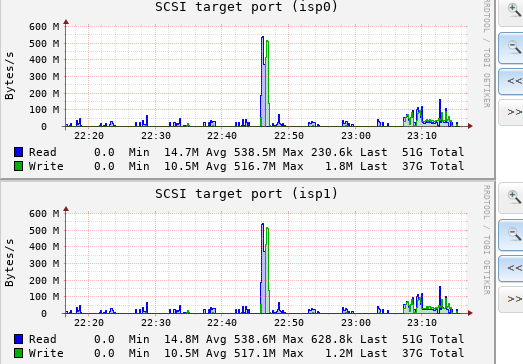Click the 14.7M Avg read value on isp0
Screen dimensions: 523x364
181,152
